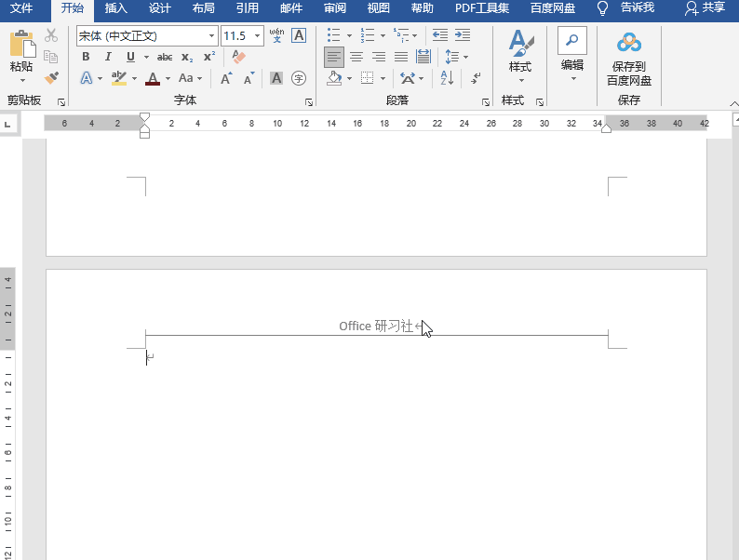Clear all formatting with eraser icon
739x560 pixels.
(x=239, y=57)
